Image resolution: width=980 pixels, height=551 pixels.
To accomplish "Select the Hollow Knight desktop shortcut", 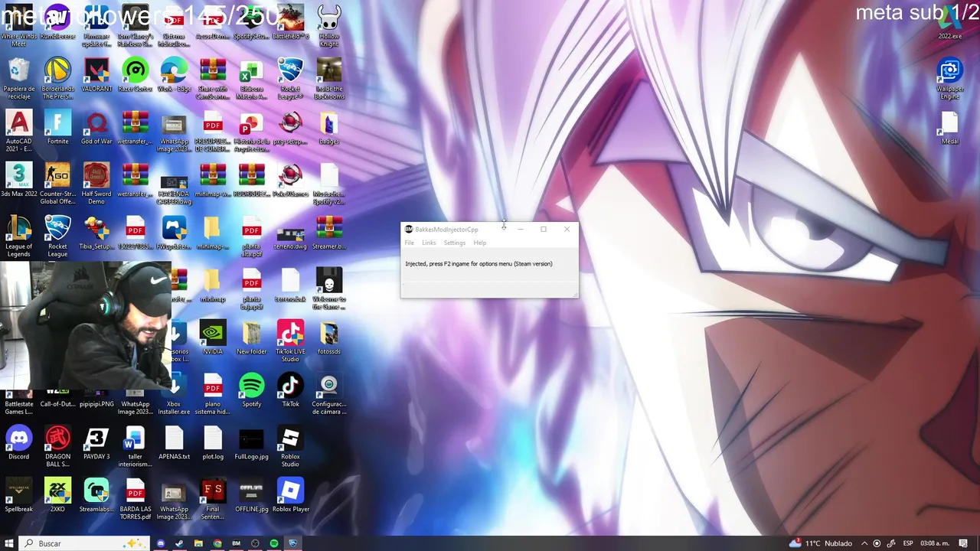I will 329,25.
